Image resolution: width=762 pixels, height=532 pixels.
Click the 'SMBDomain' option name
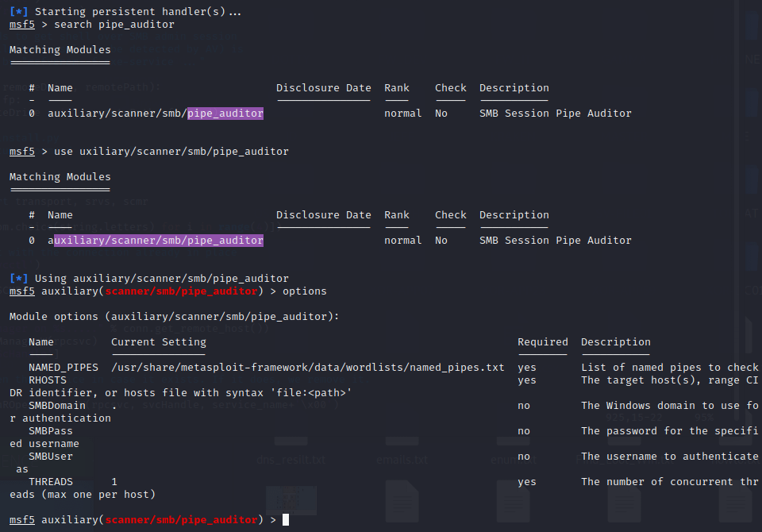(57, 406)
